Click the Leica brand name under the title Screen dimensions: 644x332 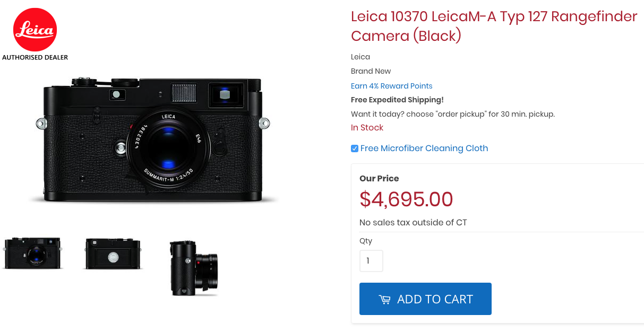pyautogui.click(x=360, y=57)
